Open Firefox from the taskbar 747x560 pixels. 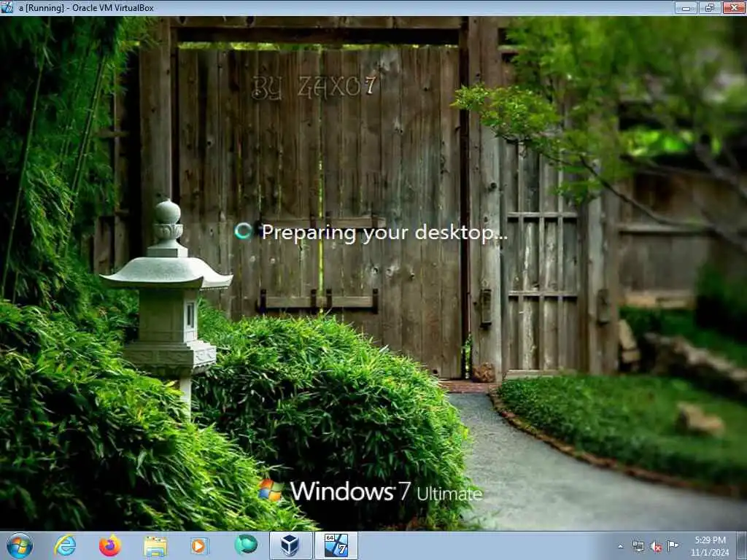109,545
